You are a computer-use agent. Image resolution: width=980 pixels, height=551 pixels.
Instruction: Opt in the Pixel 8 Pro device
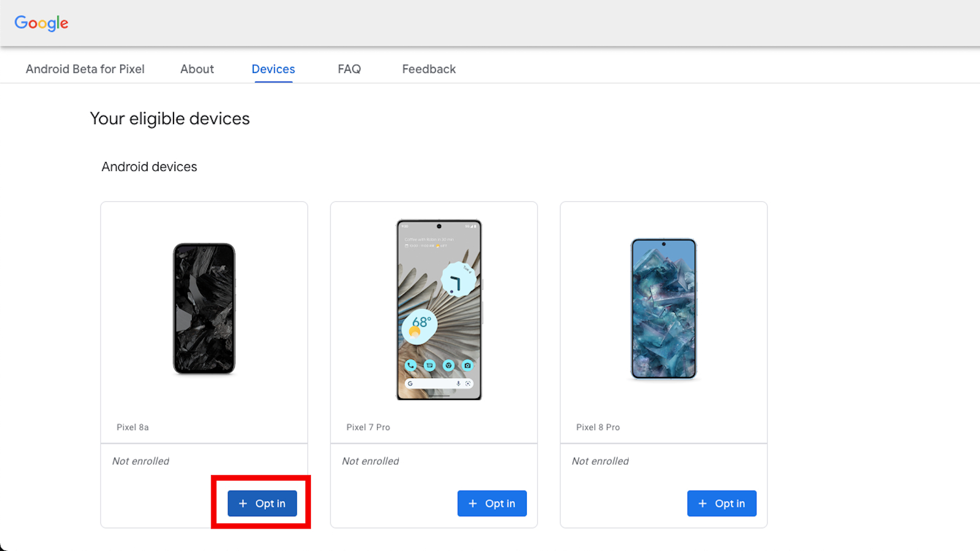coord(721,504)
